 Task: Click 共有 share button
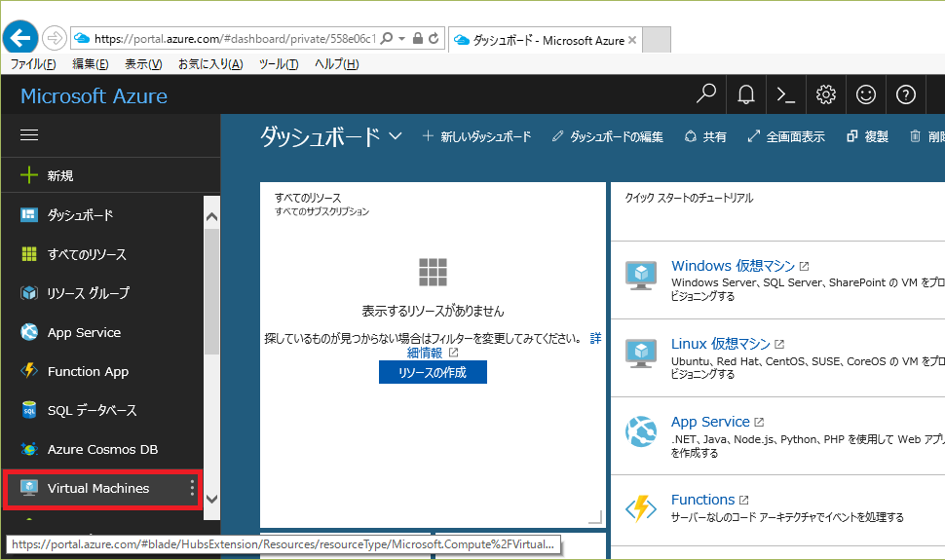pyautogui.click(x=705, y=137)
